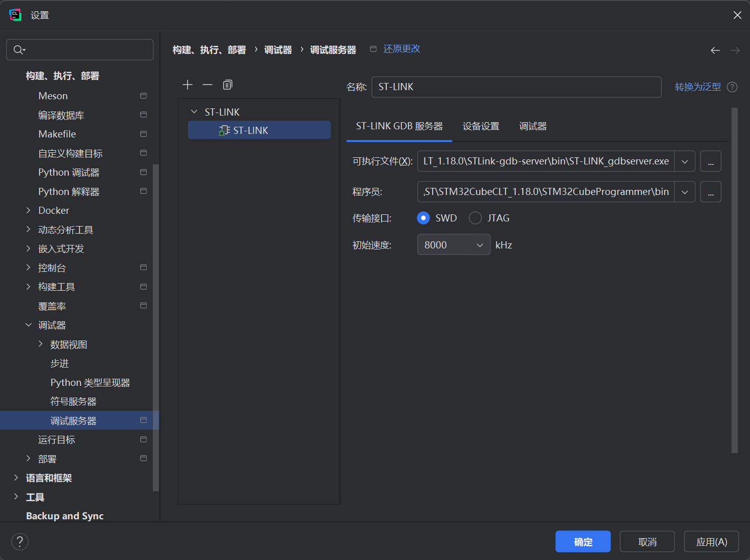Expand the 工具 section
This screenshot has height=560, width=750.
tap(16, 497)
